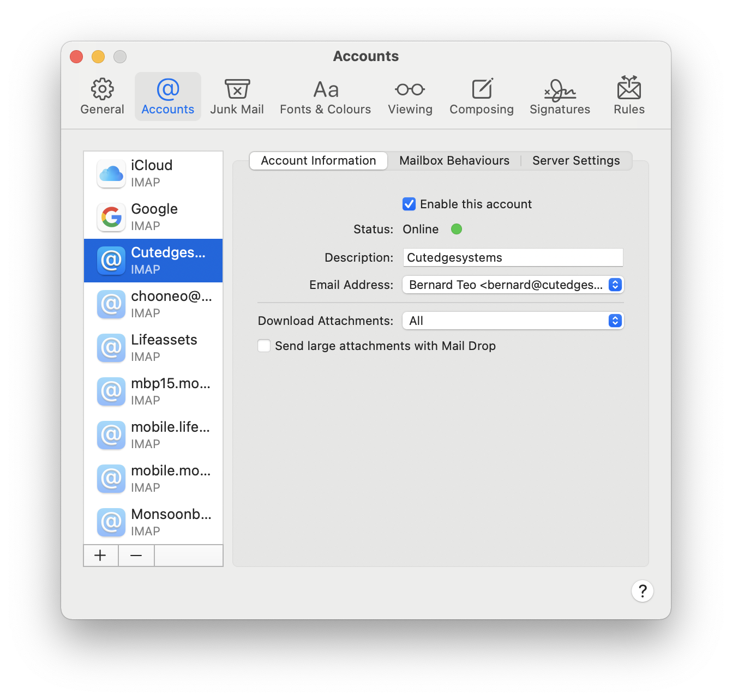Enable Send large attachments with Mail Drop

[265, 346]
